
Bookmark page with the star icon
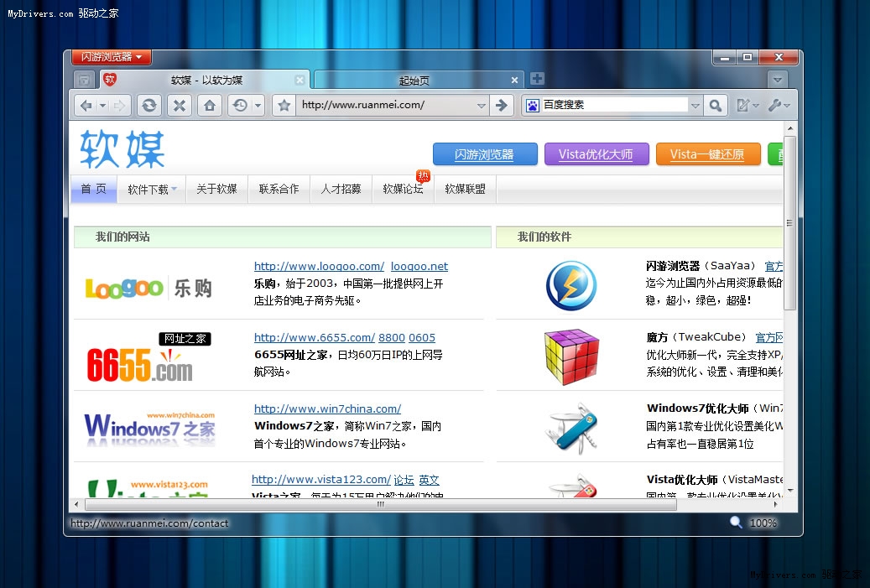point(284,106)
